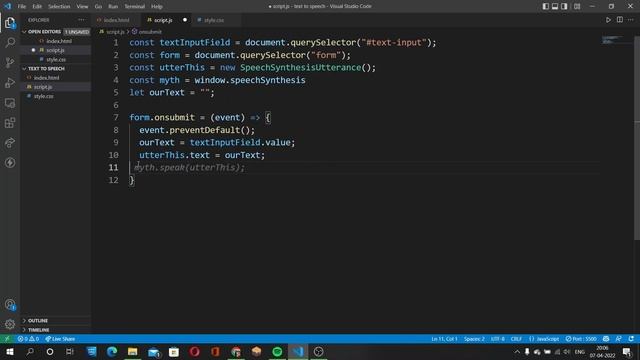Open the Go menu
This screenshot has height=360, width=640.
point(98,7)
